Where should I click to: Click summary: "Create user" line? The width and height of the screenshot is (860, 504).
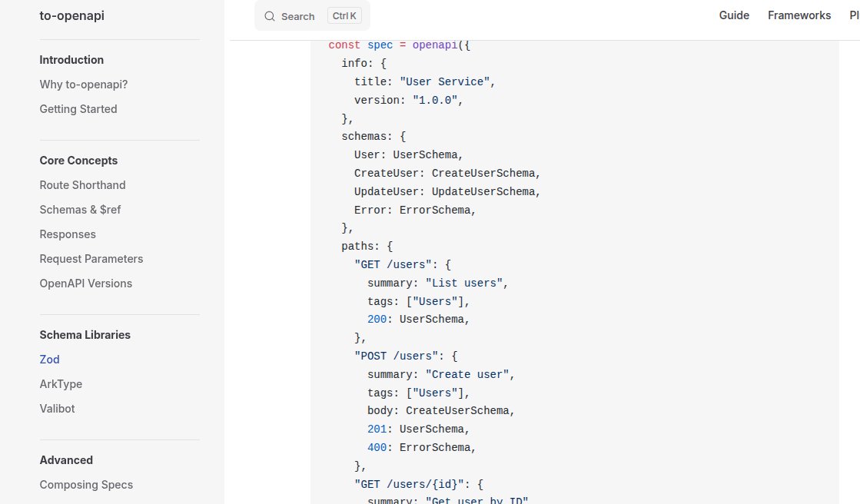pyautogui.click(x=441, y=375)
